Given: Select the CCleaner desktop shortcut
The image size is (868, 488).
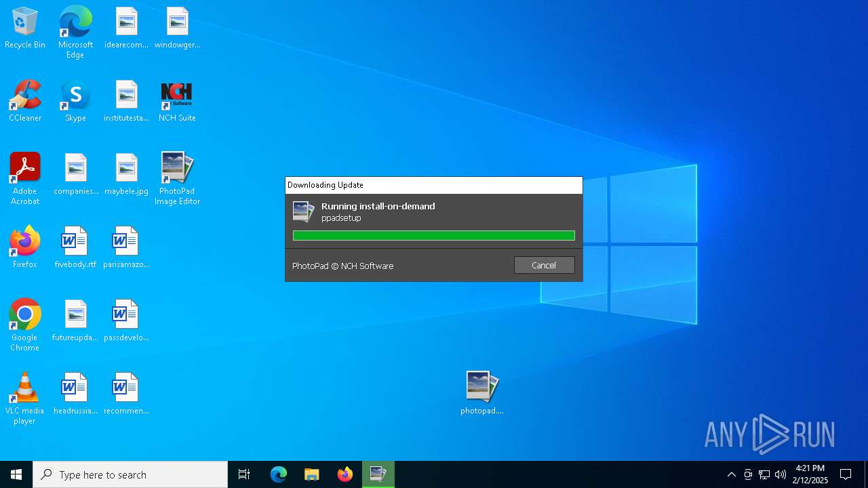Looking at the screenshot, I should 25,102.
